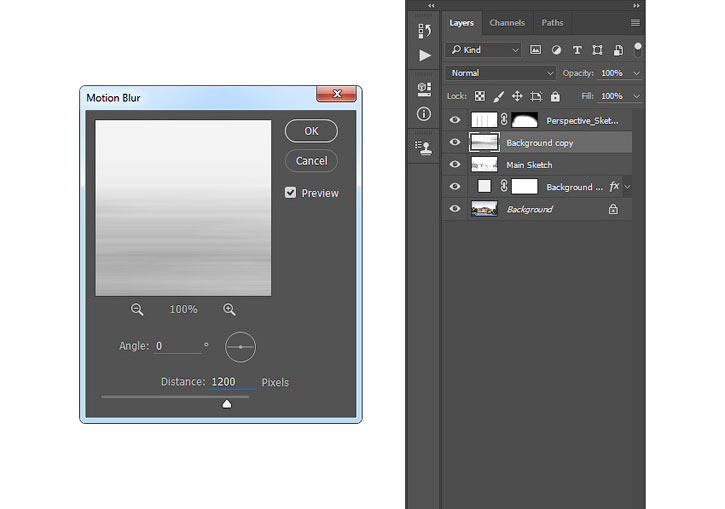The width and height of the screenshot is (725, 509).
Task: Click the Main Sketch layer name
Action: pyautogui.click(x=529, y=165)
